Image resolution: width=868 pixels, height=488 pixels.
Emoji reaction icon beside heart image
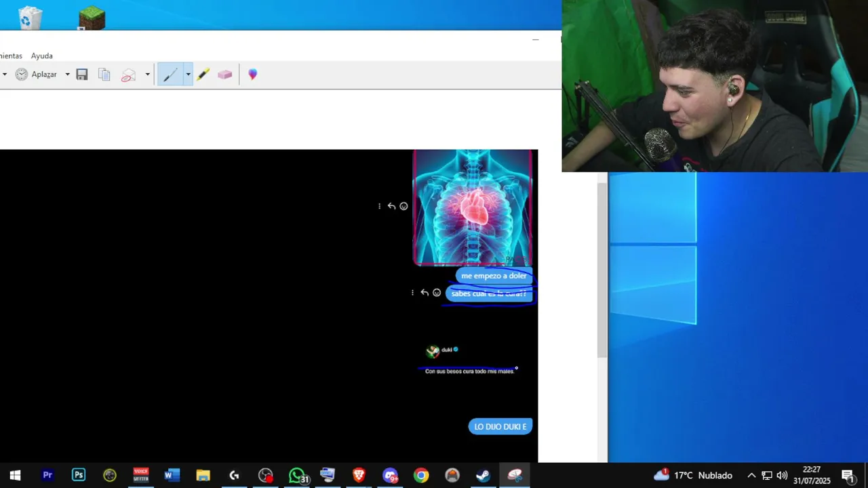403,206
